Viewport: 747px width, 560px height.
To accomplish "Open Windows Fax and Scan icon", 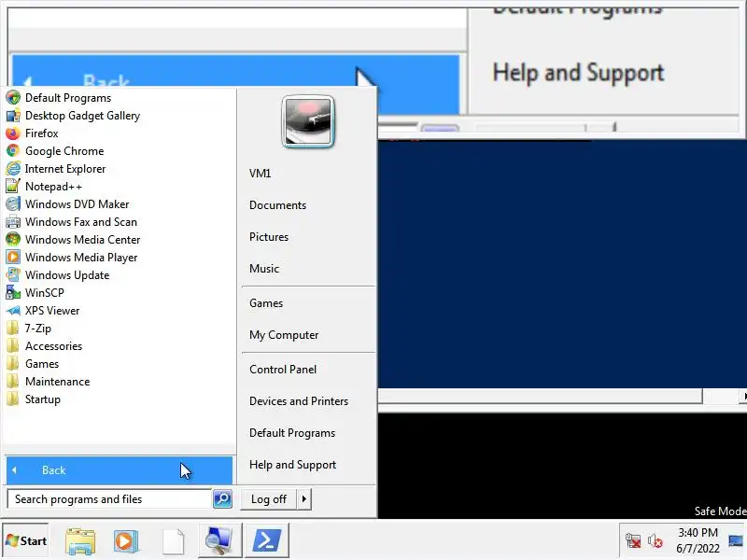I will pyautogui.click(x=13, y=222).
